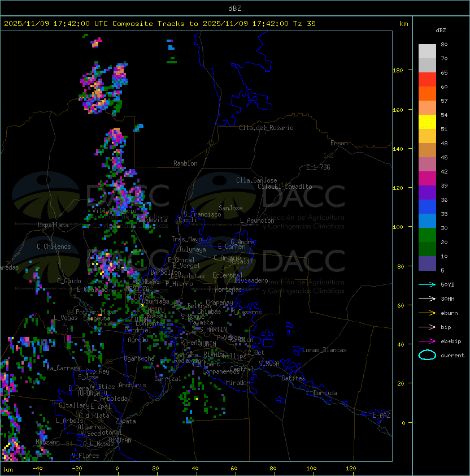Click the dBZ title at top
Viewport: 470px width, 476px height.
235,8
